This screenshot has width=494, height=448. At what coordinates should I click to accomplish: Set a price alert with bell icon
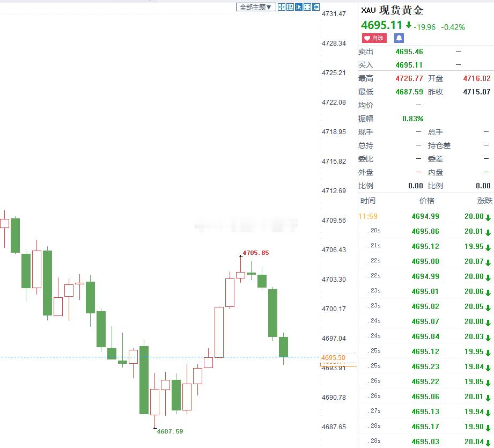click(x=399, y=38)
